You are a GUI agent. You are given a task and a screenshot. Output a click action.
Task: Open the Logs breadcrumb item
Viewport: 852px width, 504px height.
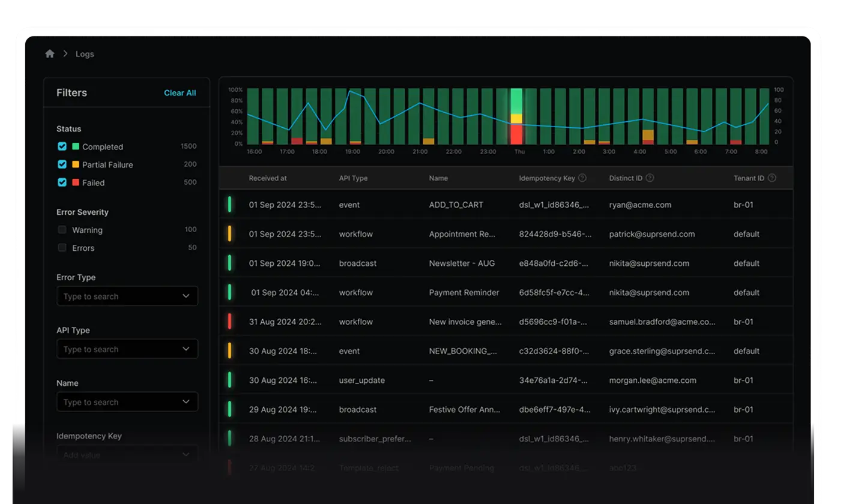pos(85,54)
